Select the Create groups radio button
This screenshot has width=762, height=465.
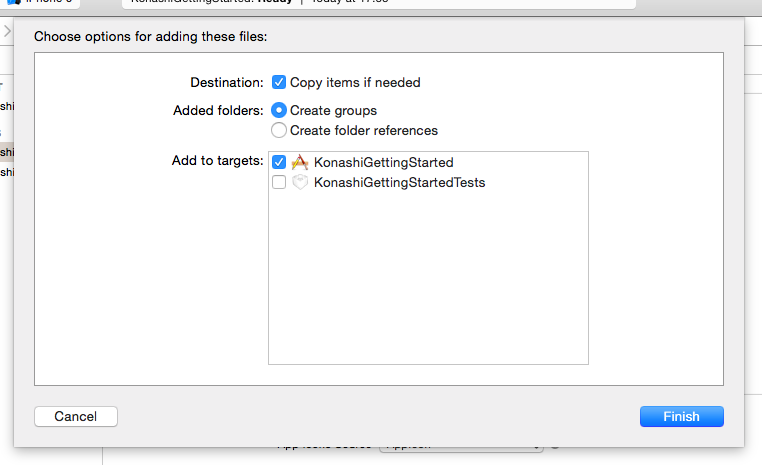pos(280,110)
